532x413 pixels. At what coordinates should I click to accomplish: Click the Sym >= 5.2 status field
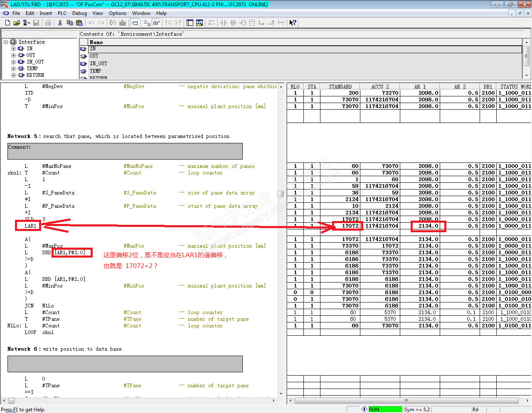click(417, 409)
